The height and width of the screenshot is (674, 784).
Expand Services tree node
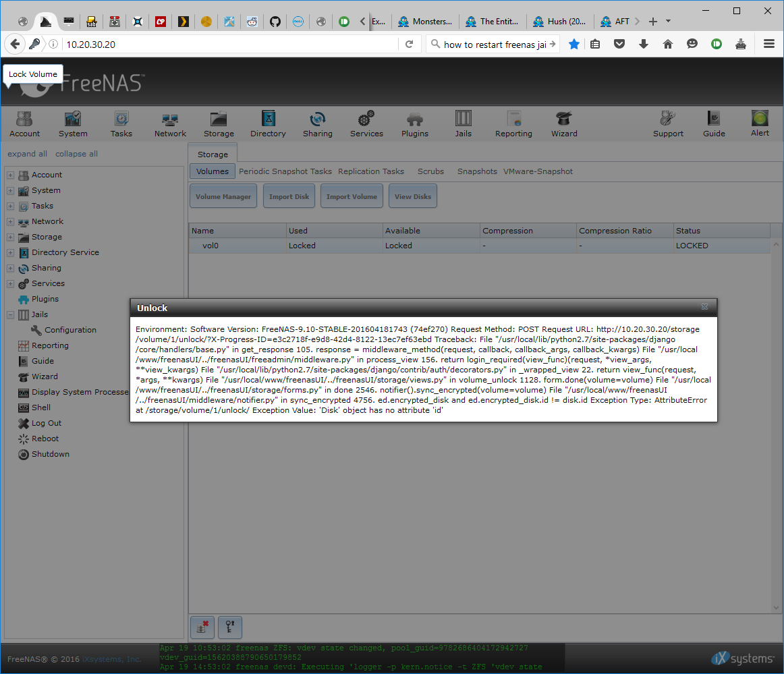(x=11, y=283)
